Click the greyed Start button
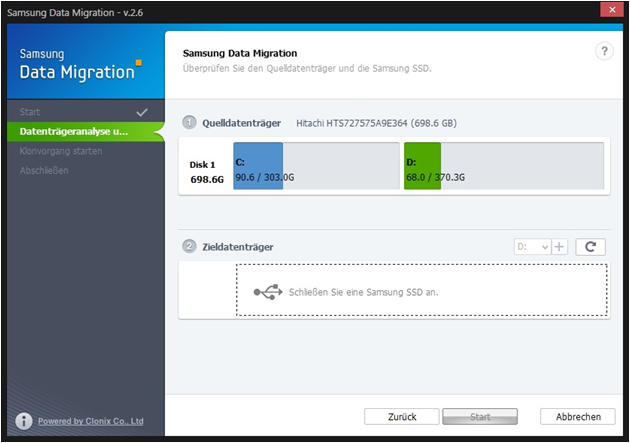 pyautogui.click(x=480, y=416)
